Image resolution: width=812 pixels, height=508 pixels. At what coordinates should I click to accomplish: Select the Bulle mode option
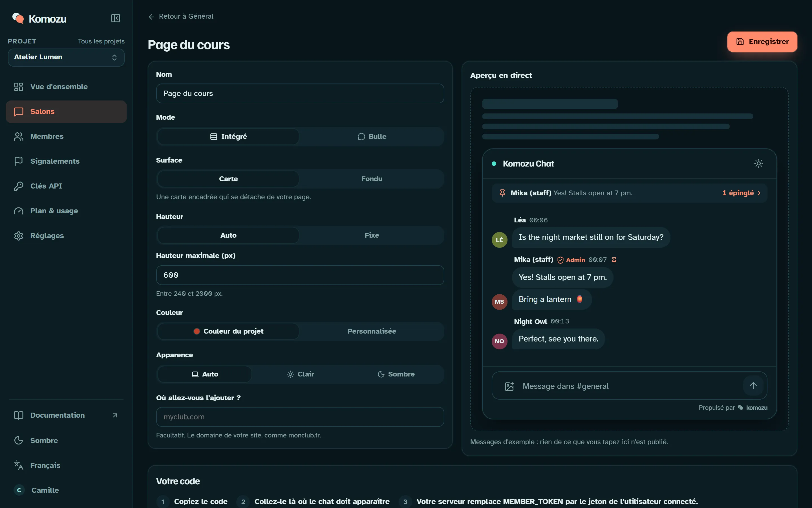[371, 136]
